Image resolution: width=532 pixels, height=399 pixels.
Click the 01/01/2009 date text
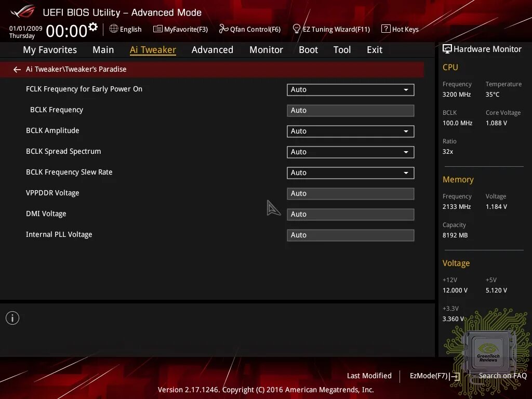tap(26, 29)
